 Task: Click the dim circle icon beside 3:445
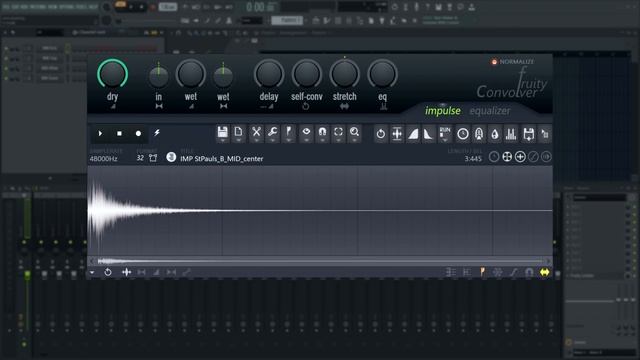(494, 157)
